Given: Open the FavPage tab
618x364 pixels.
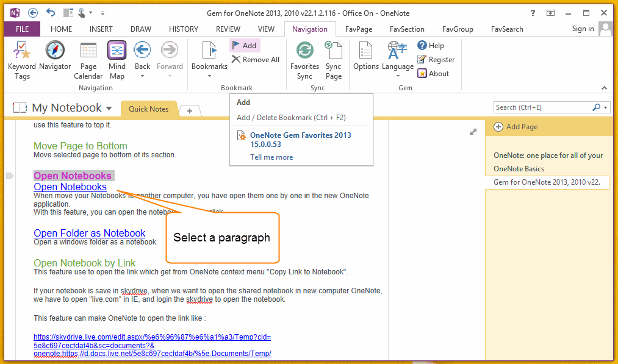Looking at the screenshot, I should [x=358, y=29].
